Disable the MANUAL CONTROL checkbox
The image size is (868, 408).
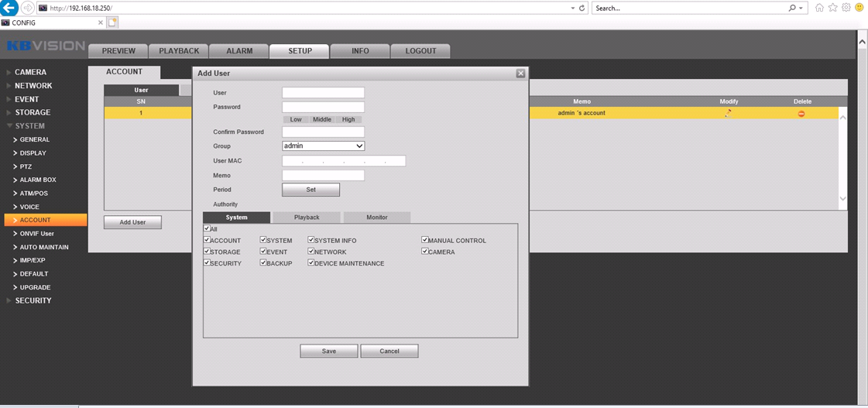tap(425, 240)
